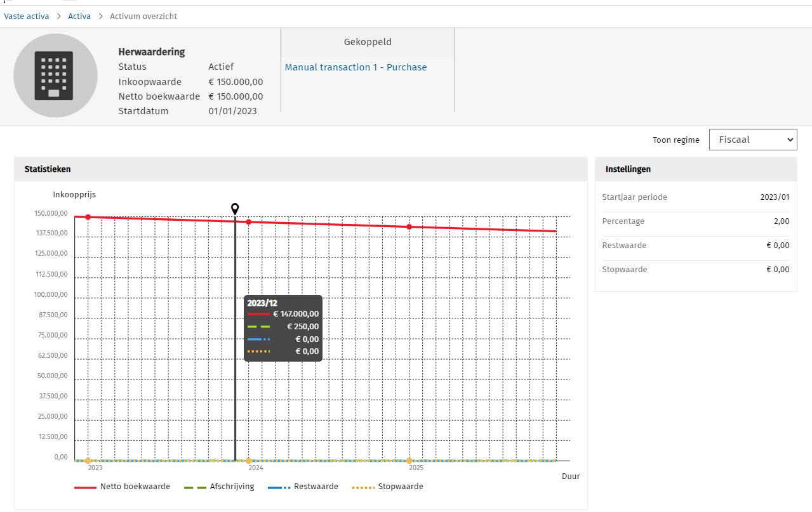Viewport: 812px width, 512px height.
Task: Click the orange dot at 2025 on the axis
Action: click(409, 461)
